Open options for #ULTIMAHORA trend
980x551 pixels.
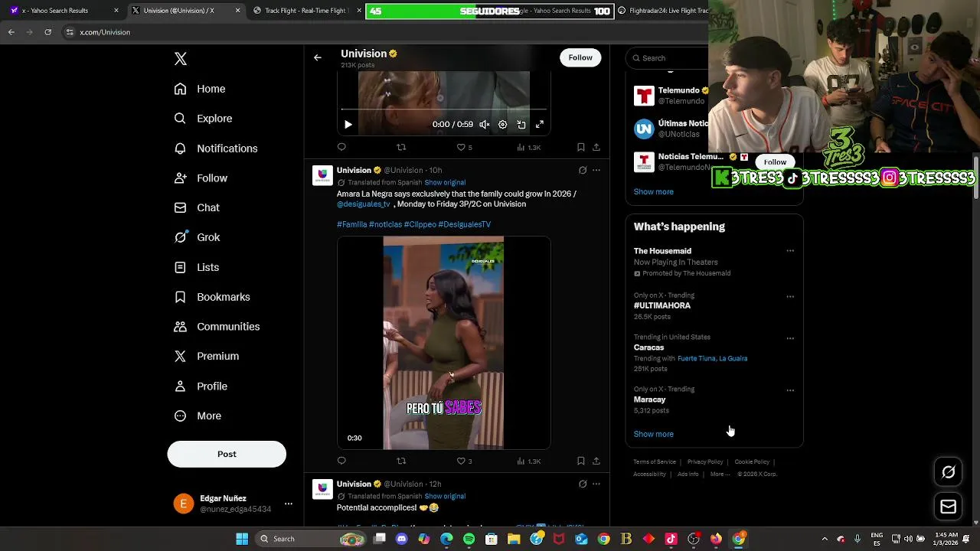point(790,297)
